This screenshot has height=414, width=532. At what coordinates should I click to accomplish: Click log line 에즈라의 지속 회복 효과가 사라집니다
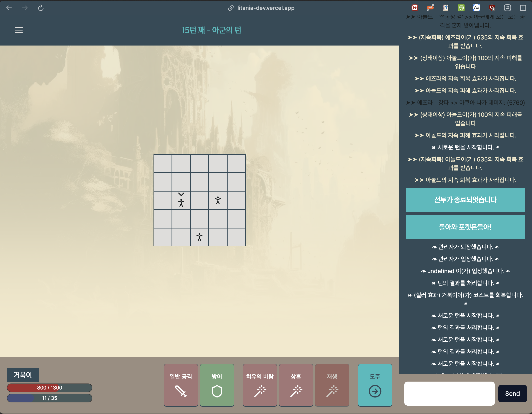point(465,78)
